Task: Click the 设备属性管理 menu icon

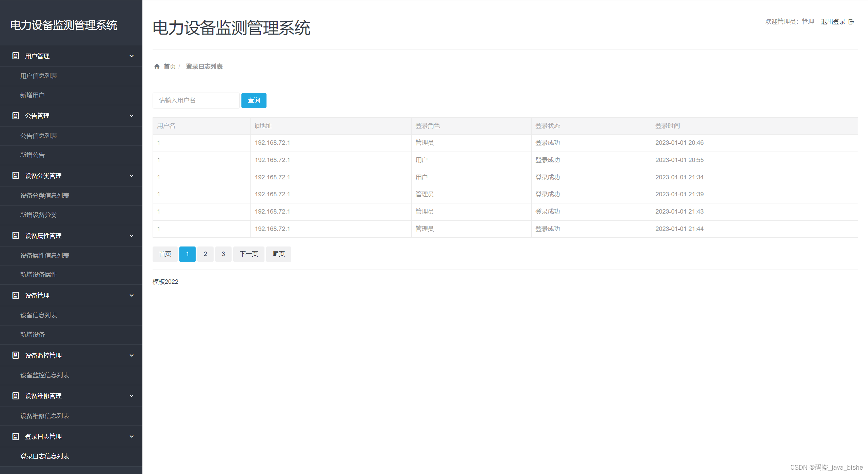Action: click(x=16, y=236)
